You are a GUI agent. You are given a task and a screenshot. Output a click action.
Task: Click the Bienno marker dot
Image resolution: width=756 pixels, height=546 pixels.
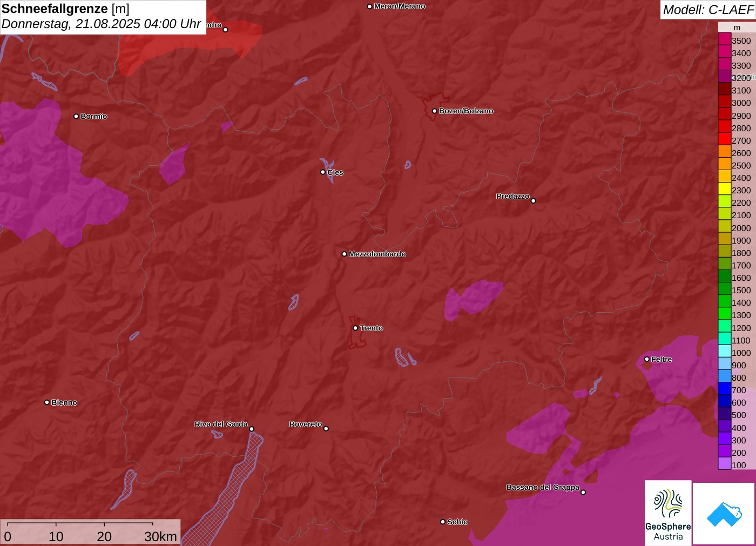click(47, 402)
